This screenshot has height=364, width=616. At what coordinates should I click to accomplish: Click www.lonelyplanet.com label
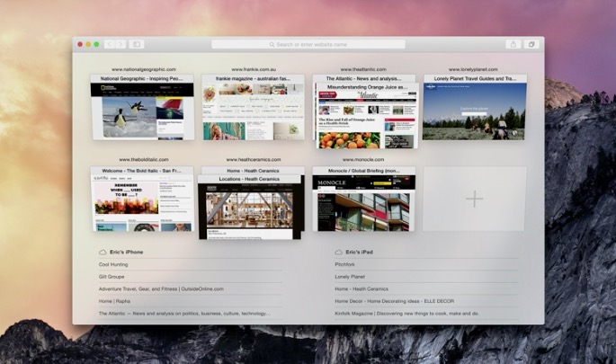coord(473,69)
